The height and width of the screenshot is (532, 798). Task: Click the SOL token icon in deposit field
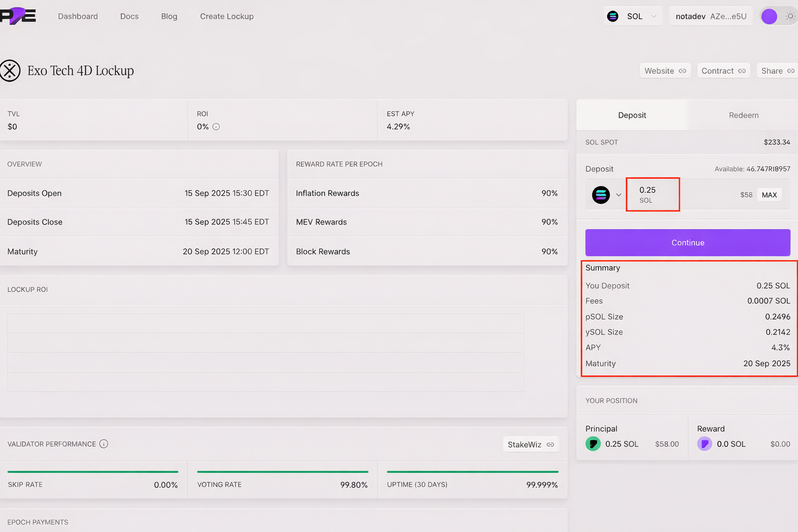coord(601,195)
